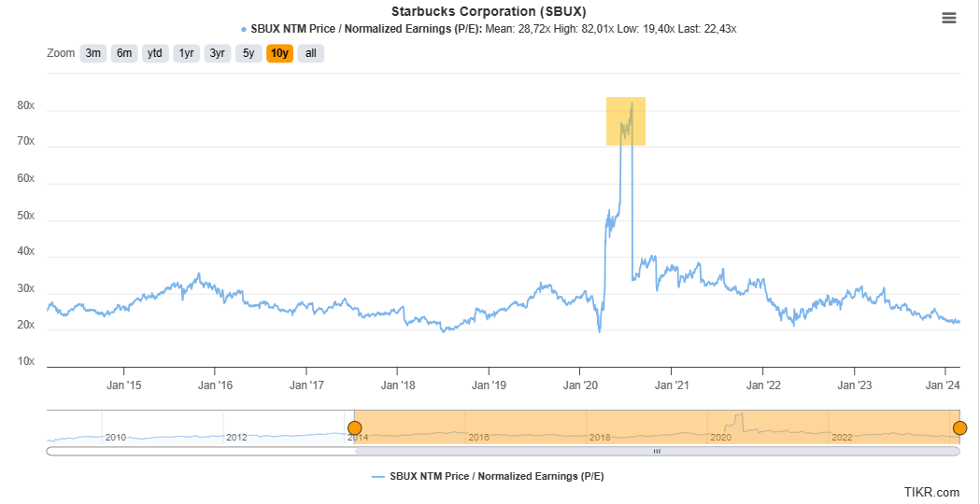Screen dimensions: 980x504
Task: Click the 2022 label in the navigator
Action: [842, 437]
